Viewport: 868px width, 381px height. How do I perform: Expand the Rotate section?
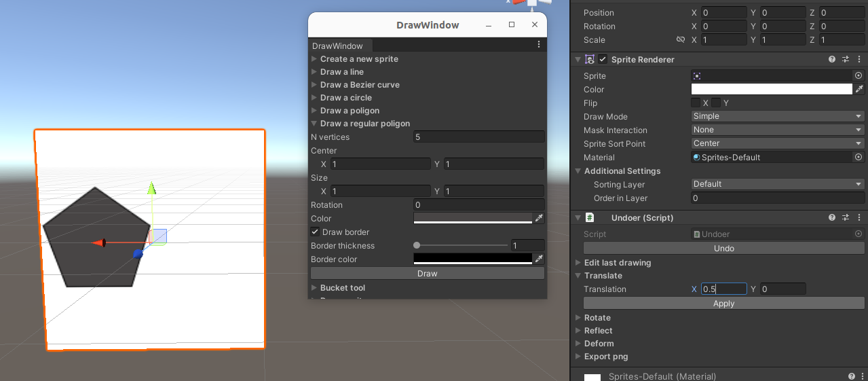(578, 318)
